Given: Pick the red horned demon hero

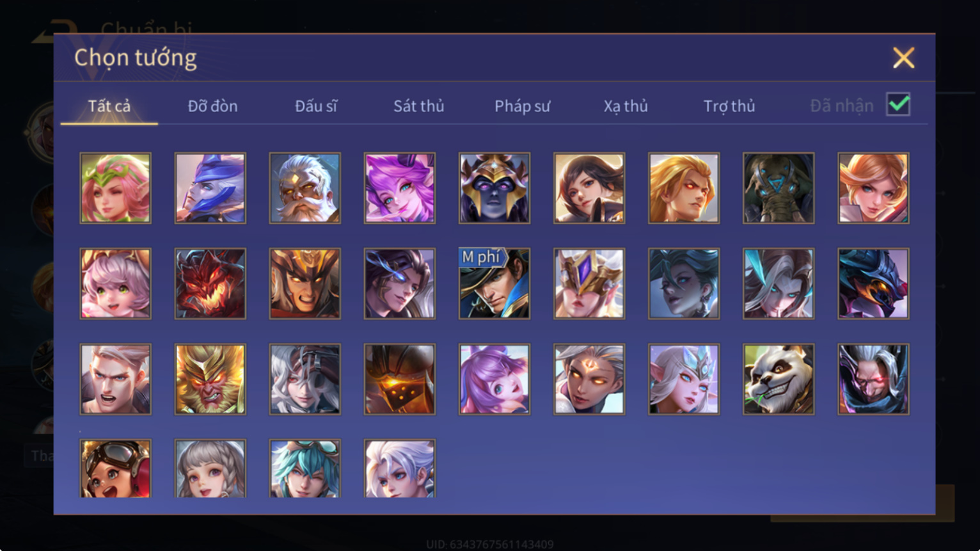Looking at the screenshot, I should click(x=210, y=283).
